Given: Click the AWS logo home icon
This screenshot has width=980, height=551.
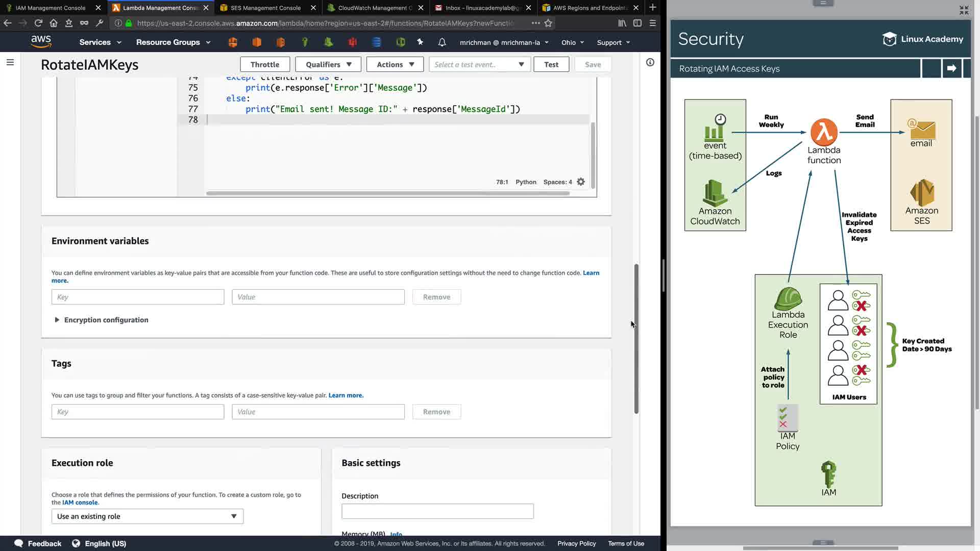Looking at the screenshot, I should point(41,42).
